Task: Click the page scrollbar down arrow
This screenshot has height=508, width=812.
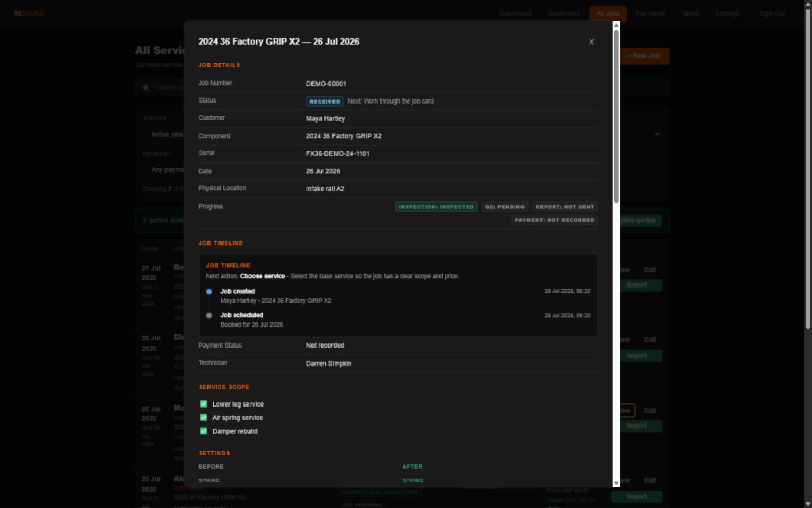Action: point(808,504)
